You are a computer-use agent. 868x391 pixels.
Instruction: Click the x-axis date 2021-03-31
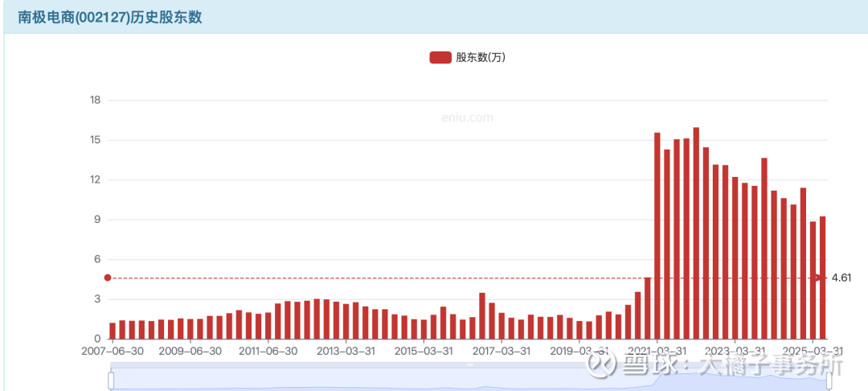(x=657, y=351)
